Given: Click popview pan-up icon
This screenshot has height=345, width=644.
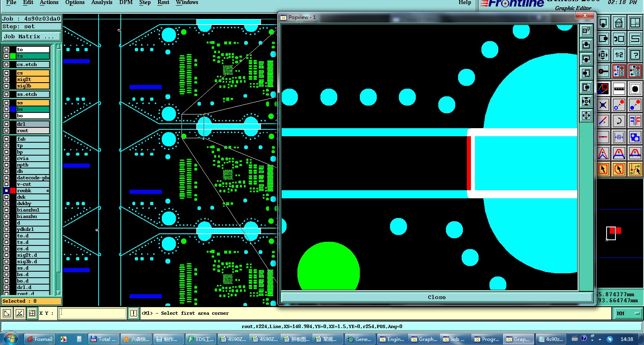Looking at the screenshot, I should [x=586, y=45].
